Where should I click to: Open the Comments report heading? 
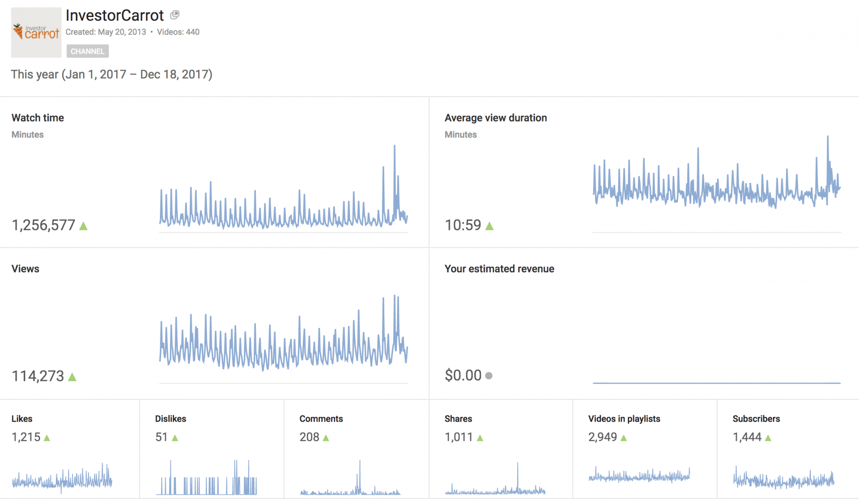tap(321, 419)
